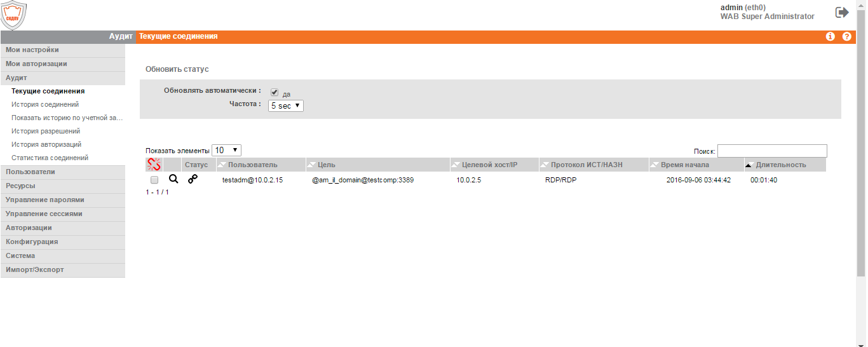Viewport: 868px width, 347px height.
Task: Open История соединений in the menu
Action: [45, 104]
